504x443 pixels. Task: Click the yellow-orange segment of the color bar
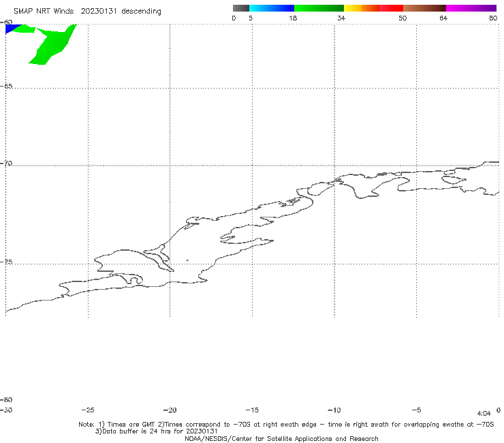pyautogui.click(x=361, y=8)
